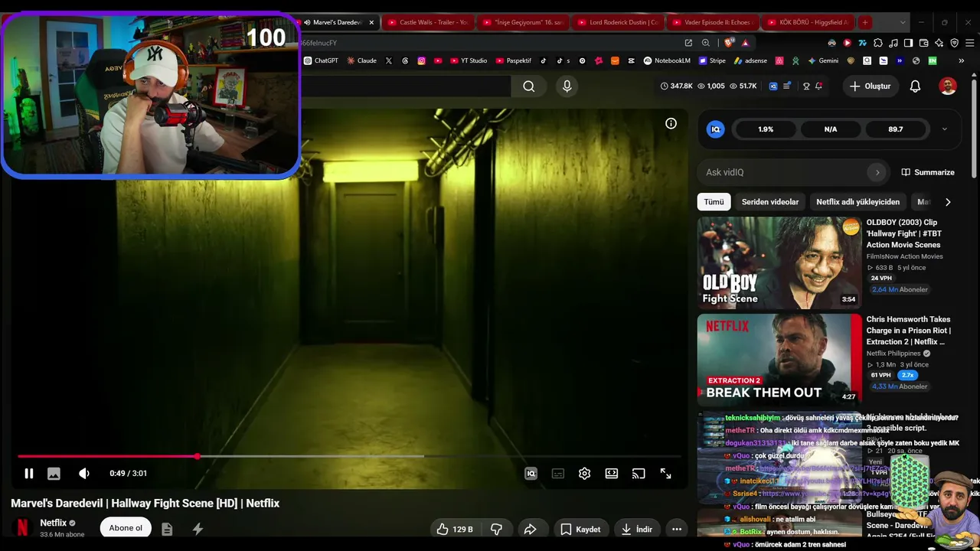Open the ChatGPT bookmark

tap(321, 60)
